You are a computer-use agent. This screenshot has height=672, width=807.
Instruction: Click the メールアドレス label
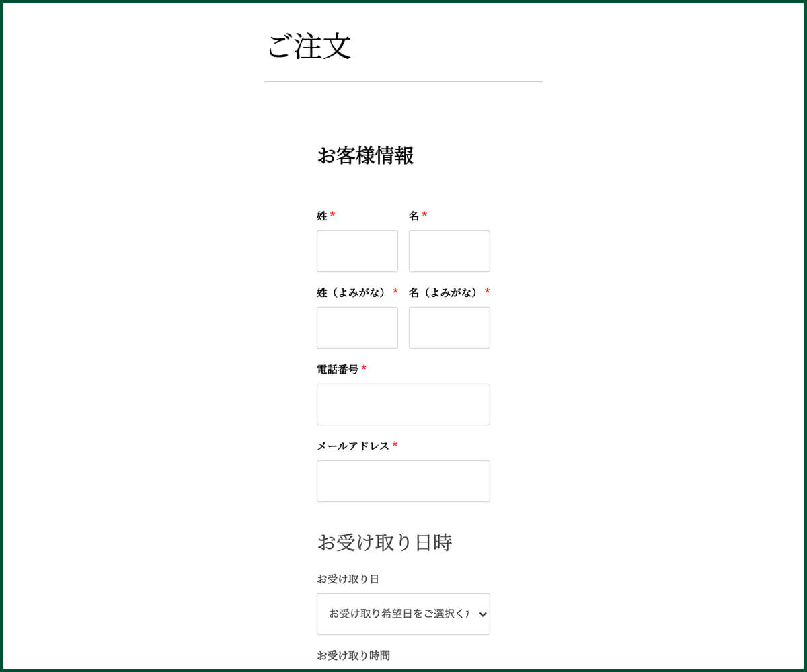353,446
